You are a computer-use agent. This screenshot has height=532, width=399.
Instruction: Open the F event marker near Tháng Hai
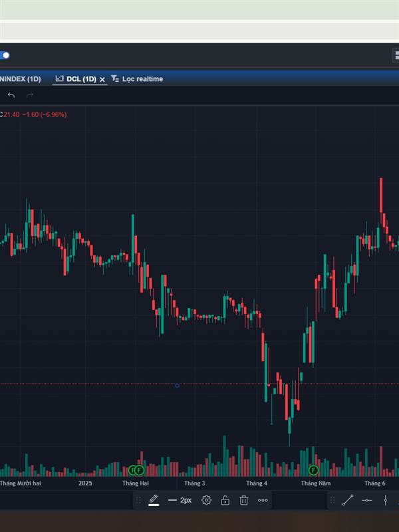[139, 470]
